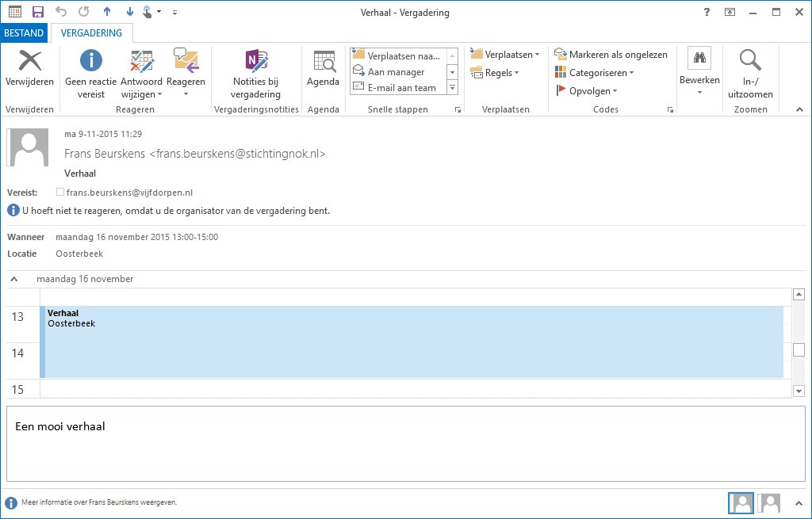Open the Categoriseren dropdown

(x=595, y=73)
